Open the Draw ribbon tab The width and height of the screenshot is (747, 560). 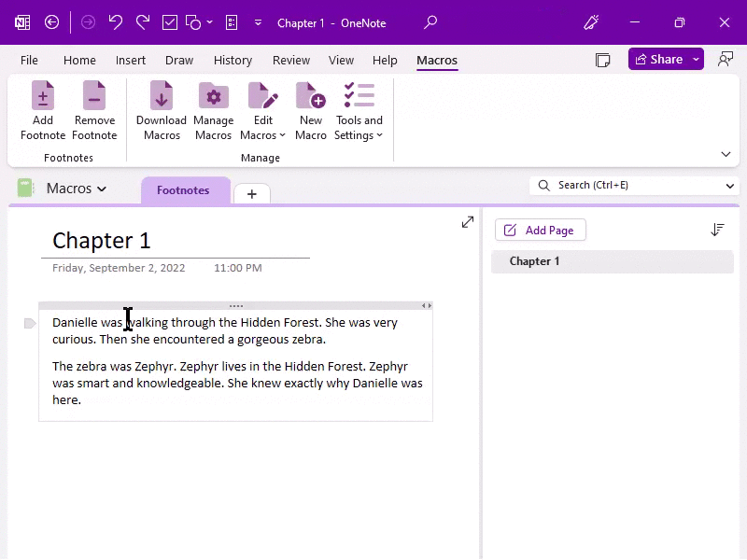coord(179,60)
